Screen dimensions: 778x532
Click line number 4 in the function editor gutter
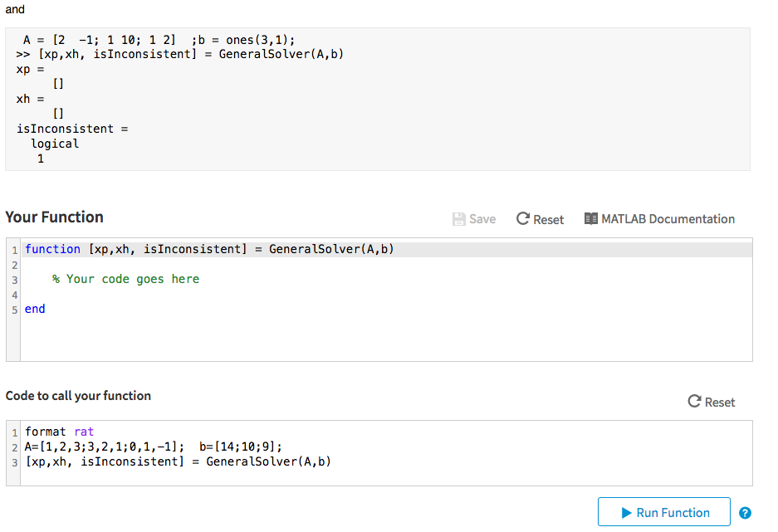click(14, 294)
